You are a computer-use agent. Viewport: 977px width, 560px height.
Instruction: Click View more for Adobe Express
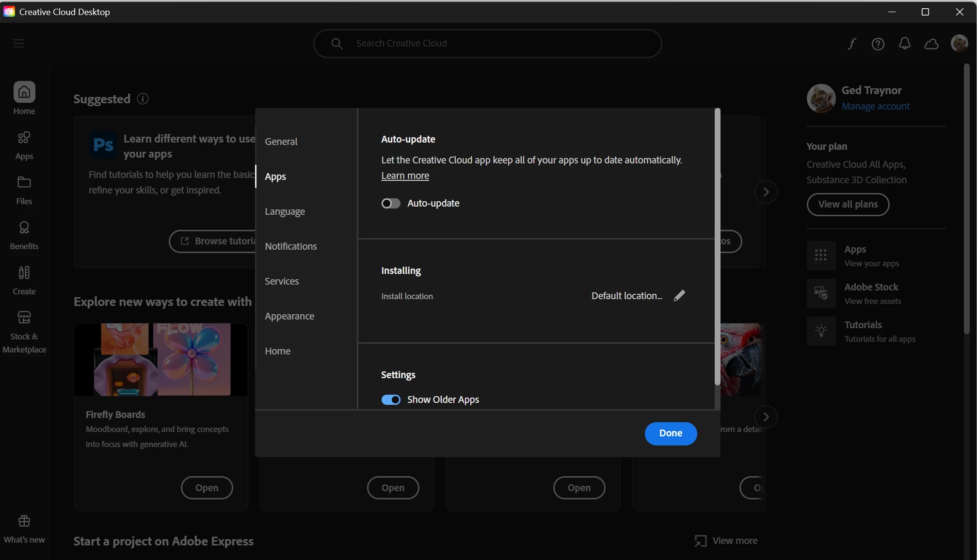tap(726, 541)
